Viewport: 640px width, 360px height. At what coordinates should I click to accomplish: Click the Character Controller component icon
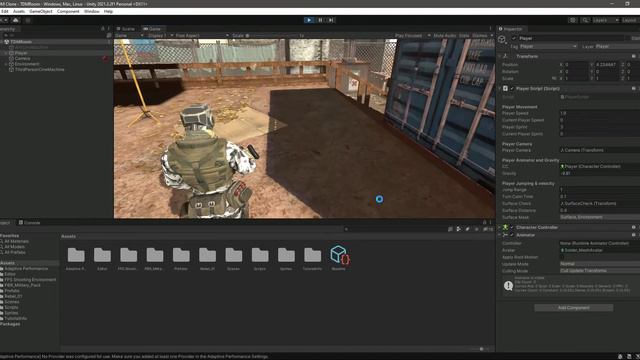click(x=505, y=227)
